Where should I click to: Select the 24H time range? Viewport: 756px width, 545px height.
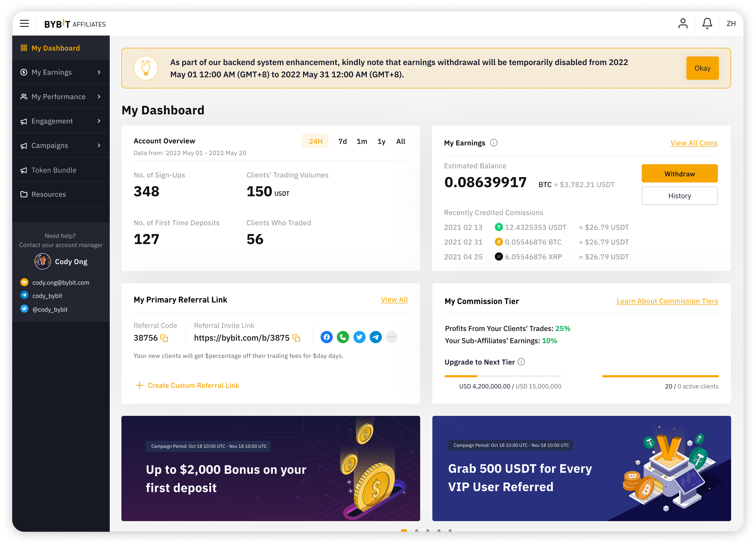(315, 141)
